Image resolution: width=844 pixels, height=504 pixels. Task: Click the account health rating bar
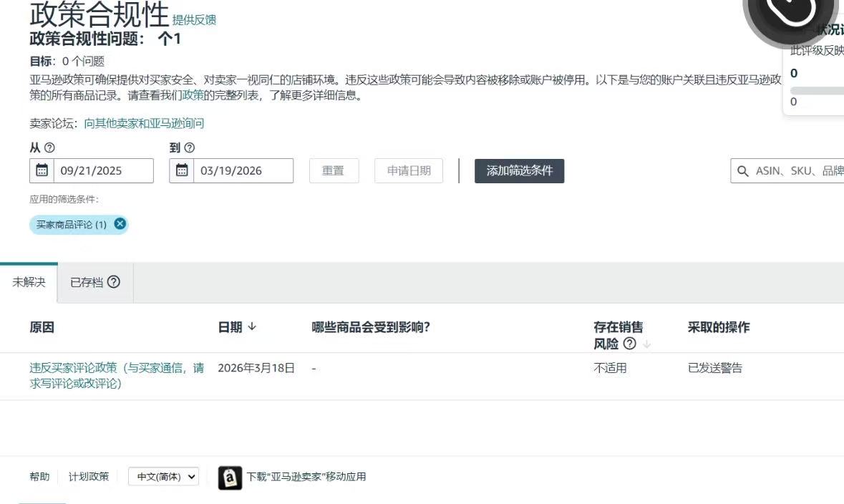coord(817,91)
